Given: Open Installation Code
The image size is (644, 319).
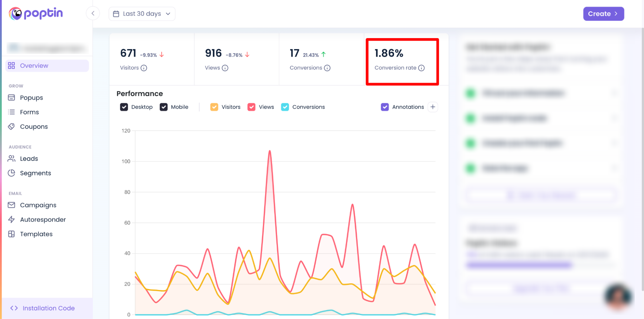Looking at the screenshot, I should point(47,308).
